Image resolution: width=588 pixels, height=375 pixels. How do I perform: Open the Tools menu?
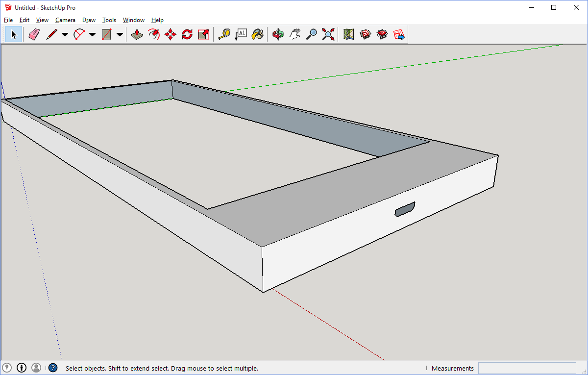pyautogui.click(x=109, y=20)
